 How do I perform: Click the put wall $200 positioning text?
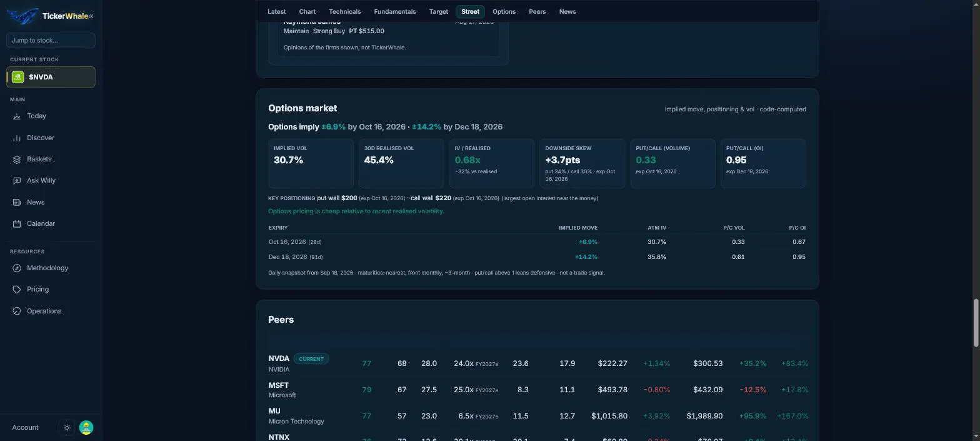click(x=337, y=198)
